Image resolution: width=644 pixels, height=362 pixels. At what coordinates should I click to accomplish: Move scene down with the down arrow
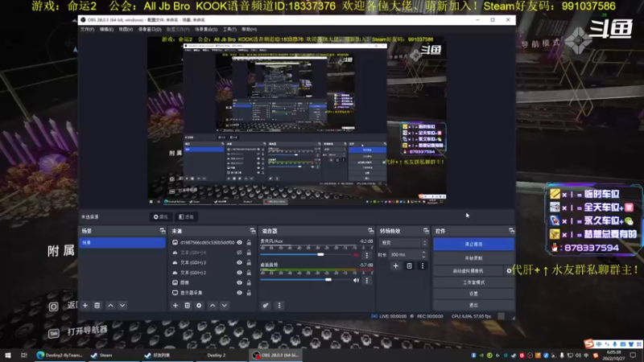pos(122,306)
